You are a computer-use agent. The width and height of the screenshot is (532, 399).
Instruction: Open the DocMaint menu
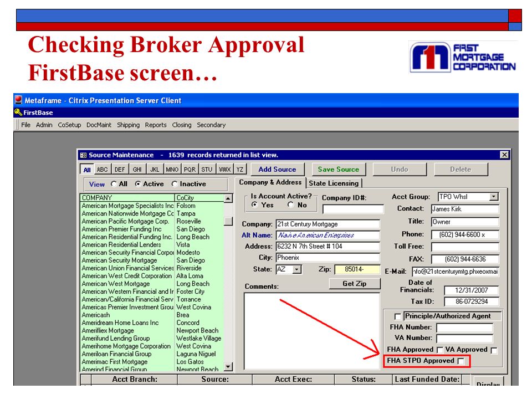(x=99, y=125)
